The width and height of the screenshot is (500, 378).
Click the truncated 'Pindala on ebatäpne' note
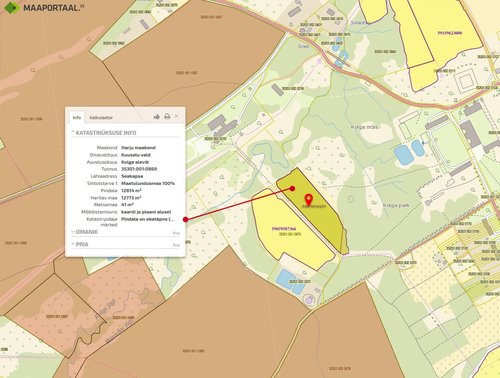tap(148, 219)
